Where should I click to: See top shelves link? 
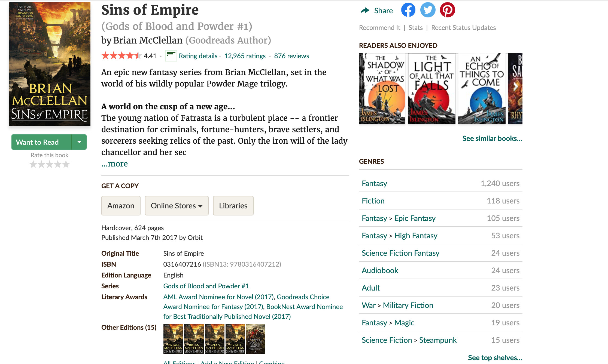[x=495, y=358]
